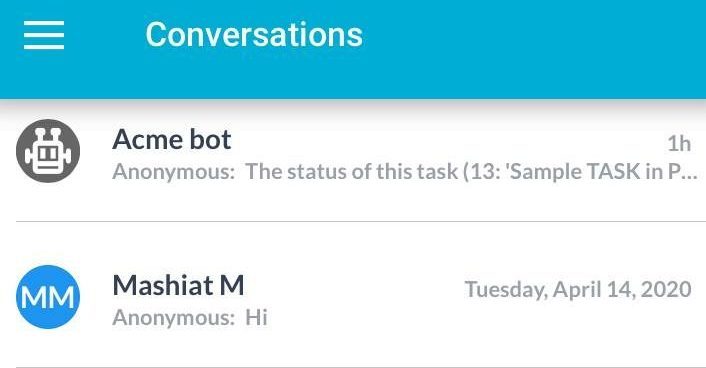Click the Conversations header title
Viewport: 706px width, 368px height.
[x=254, y=35]
